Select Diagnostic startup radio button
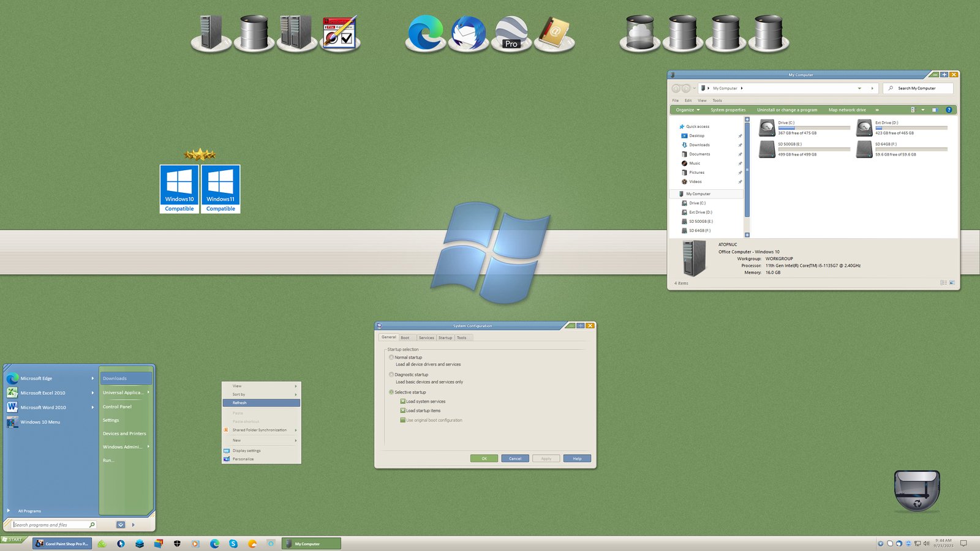The height and width of the screenshot is (551, 980). tap(391, 374)
